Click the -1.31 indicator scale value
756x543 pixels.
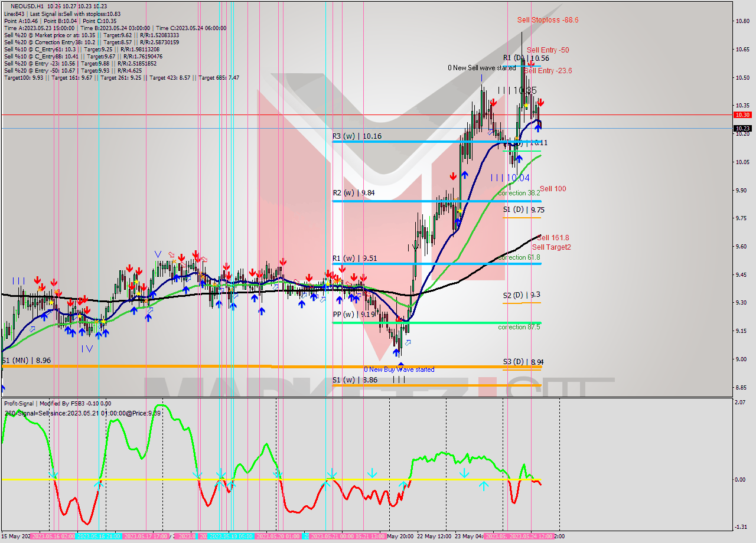point(741,527)
